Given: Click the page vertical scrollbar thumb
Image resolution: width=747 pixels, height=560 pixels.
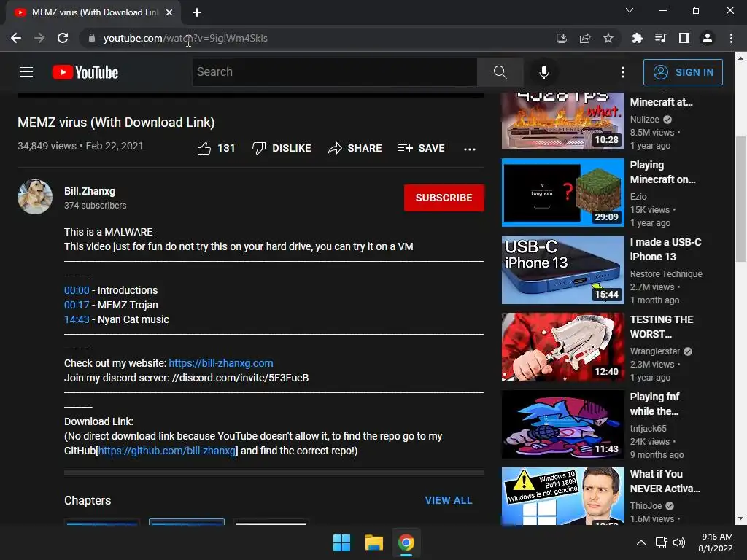Looking at the screenshot, I should point(740,200).
